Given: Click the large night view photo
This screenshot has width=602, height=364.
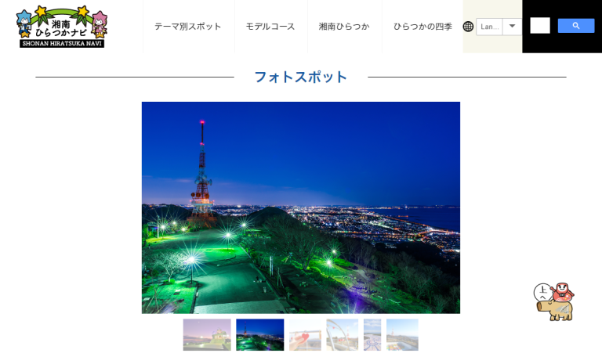Looking at the screenshot, I should 301,207.
